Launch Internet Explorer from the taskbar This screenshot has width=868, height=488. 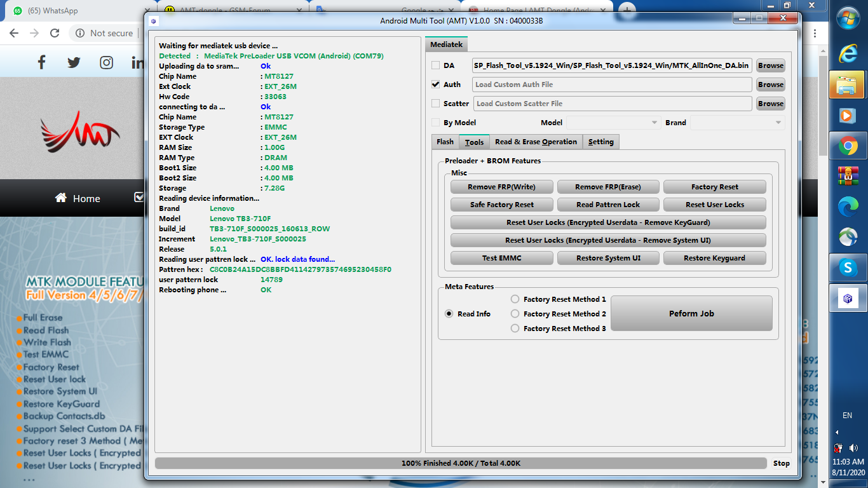[x=848, y=53]
